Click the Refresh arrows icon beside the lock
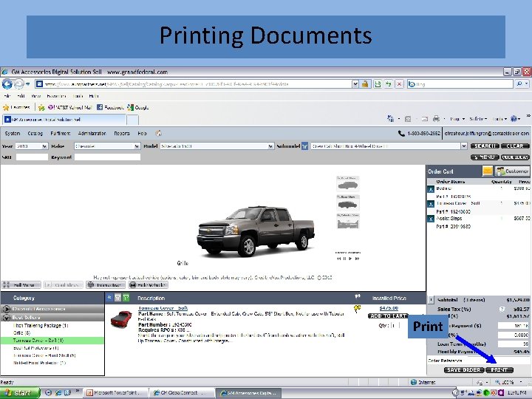Viewport: 532px width, 399px height. (388, 83)
